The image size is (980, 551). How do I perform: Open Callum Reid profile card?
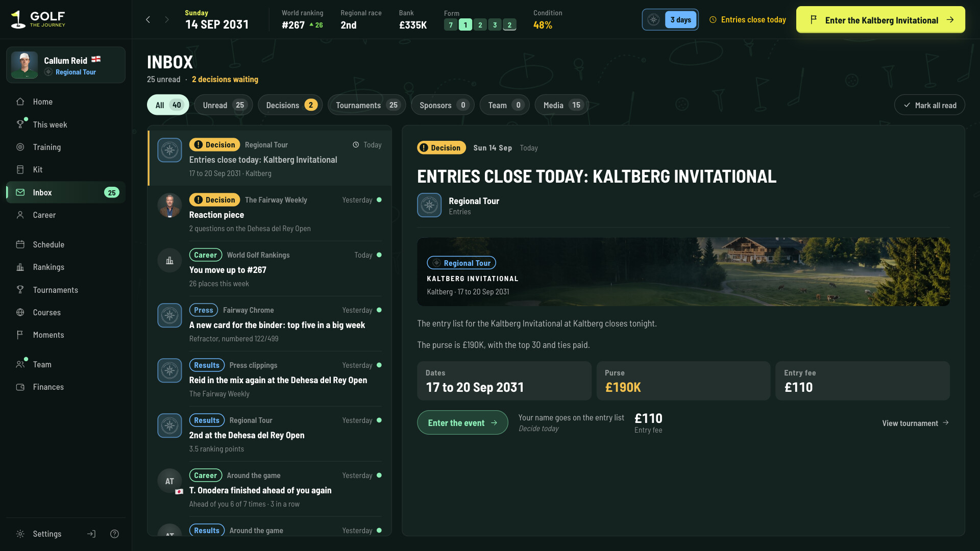coord(66,65)
